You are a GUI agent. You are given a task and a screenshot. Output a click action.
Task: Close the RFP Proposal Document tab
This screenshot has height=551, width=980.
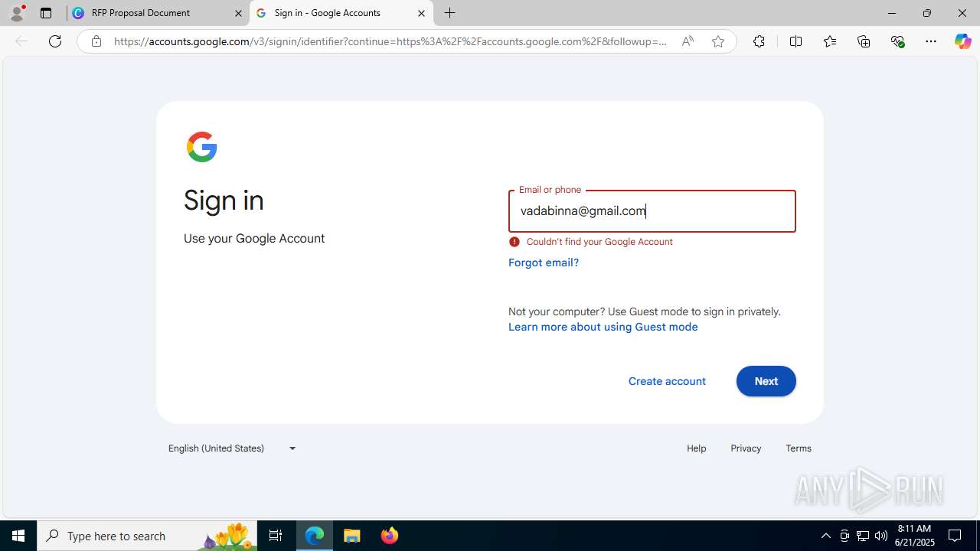click(x=238, y=13)
